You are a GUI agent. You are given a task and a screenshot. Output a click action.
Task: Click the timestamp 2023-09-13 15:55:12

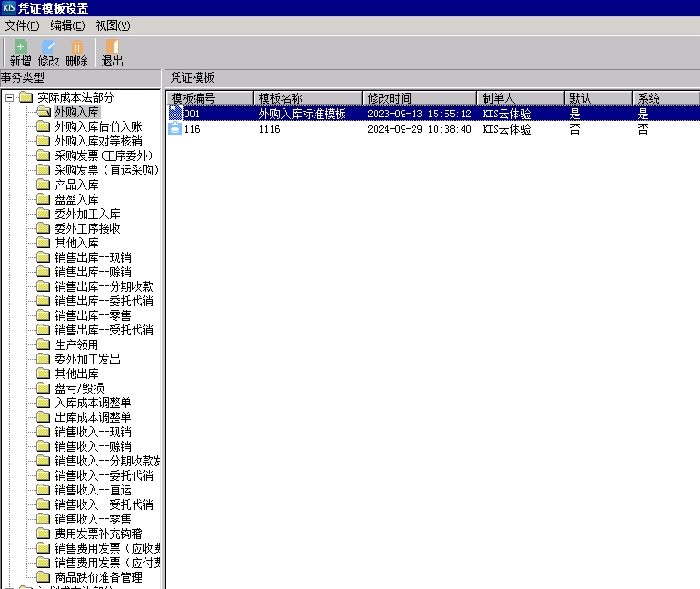(419, 114)
